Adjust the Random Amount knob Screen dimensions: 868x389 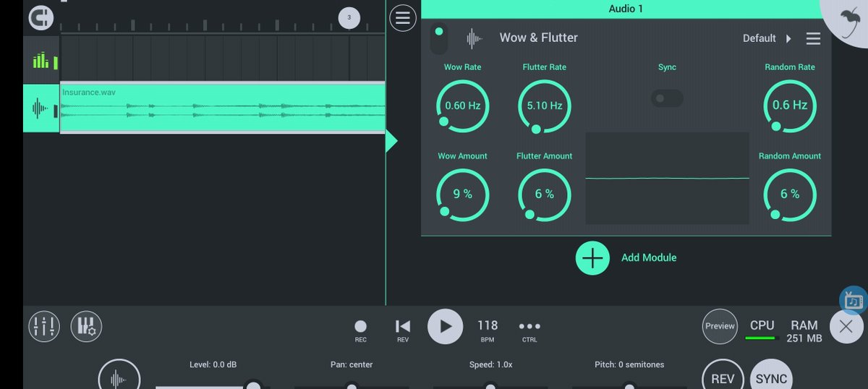pos(790,194)
